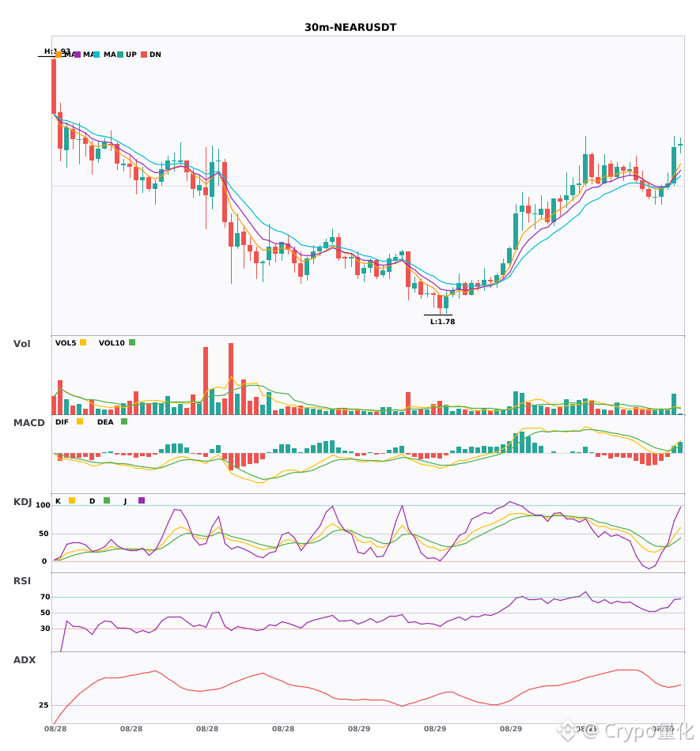This screenshot has height=751, width=700.
Task: Click the purple MA legend swatch
Action: point(78,55)
